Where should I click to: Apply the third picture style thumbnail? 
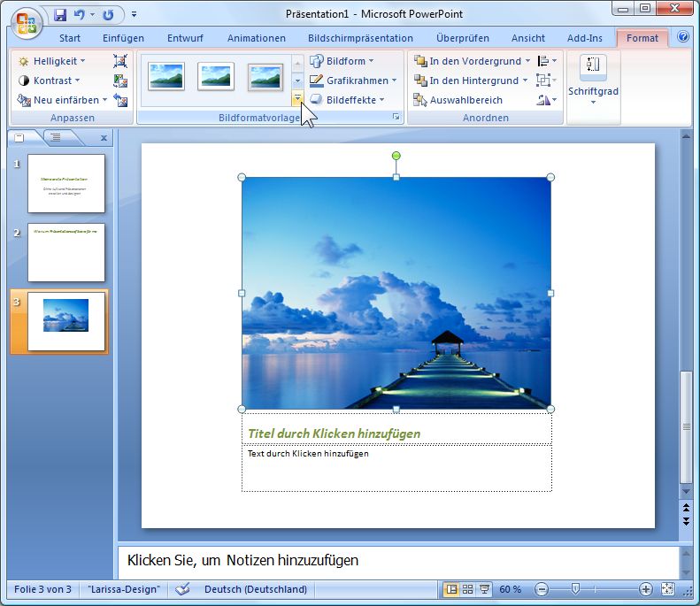[x=265, y=76]
